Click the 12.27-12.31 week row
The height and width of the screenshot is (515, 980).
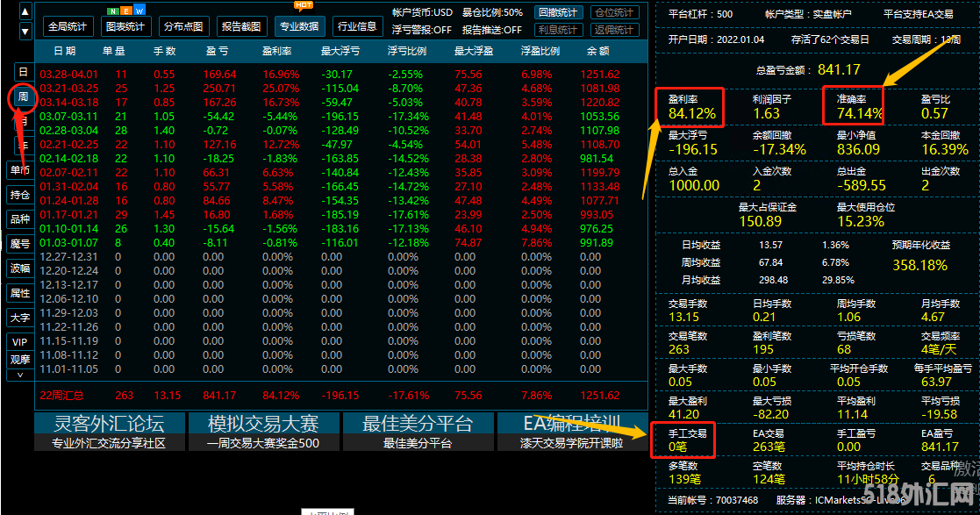[x=341, y=257]
